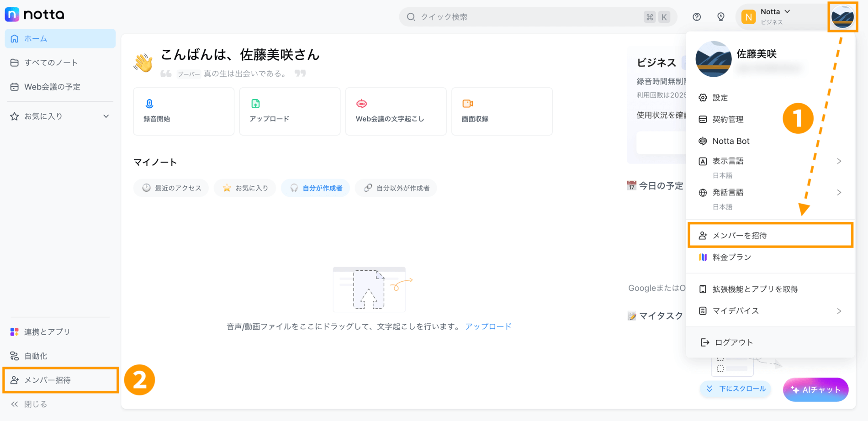This screenshot has width=868, height=421.
Task: Click the 下にスクロール button
Action: tap(736, 389)
